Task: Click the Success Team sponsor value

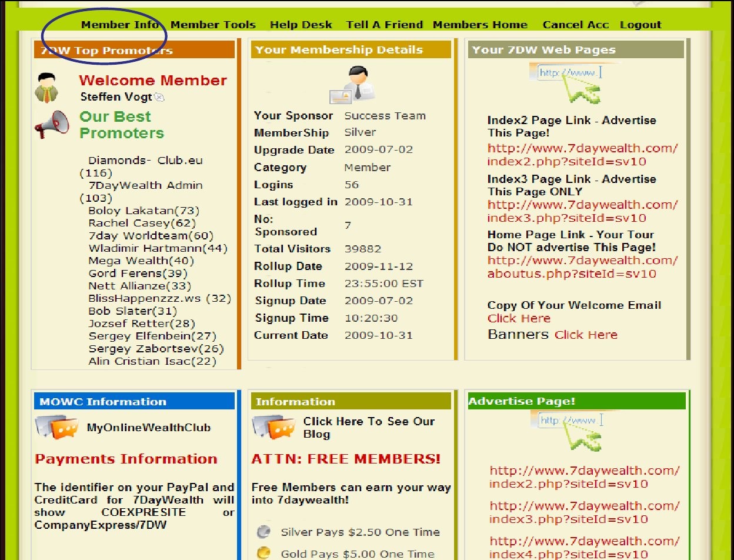Action: [385, 116]
